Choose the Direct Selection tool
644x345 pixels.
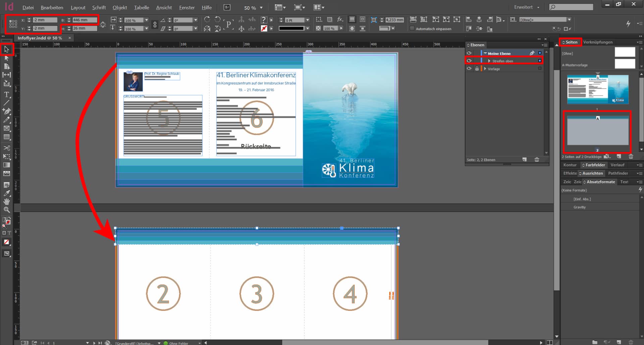(x=6, y=58)
